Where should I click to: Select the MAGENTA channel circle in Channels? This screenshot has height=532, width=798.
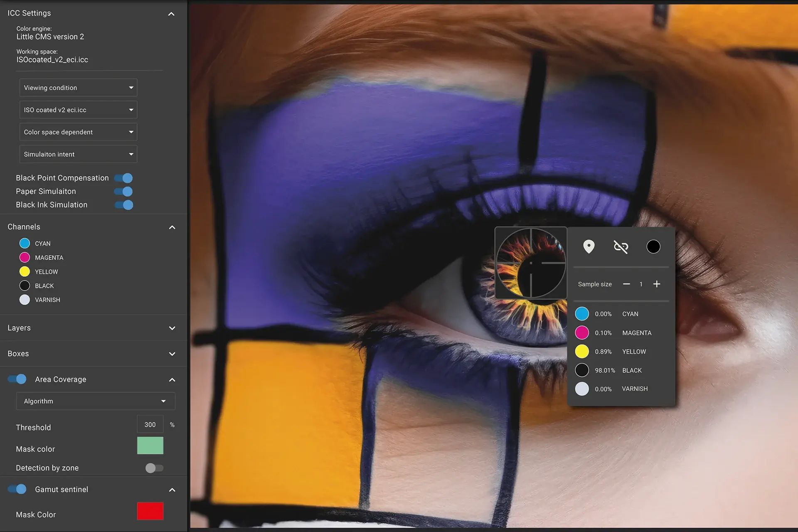point(25,257)
